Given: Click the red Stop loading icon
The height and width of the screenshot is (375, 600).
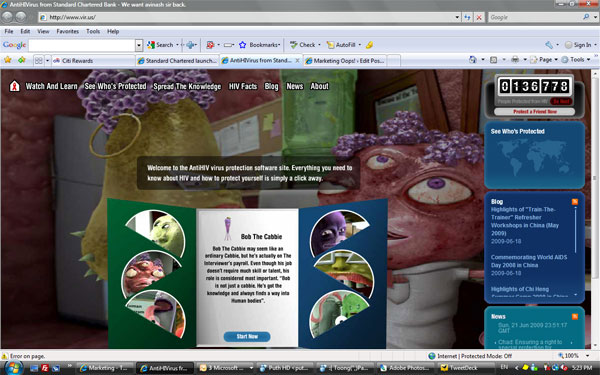Looking at the screenshot, I should point(479,17).
